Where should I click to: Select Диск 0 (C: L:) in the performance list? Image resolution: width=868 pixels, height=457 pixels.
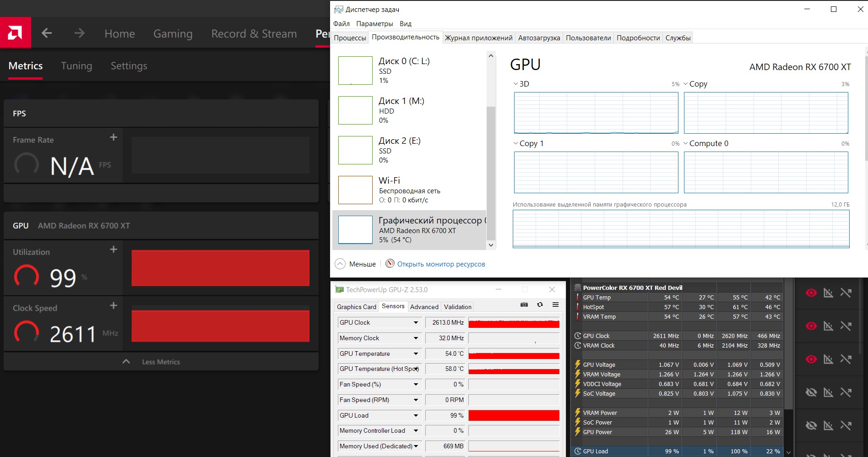coord(409,71)
